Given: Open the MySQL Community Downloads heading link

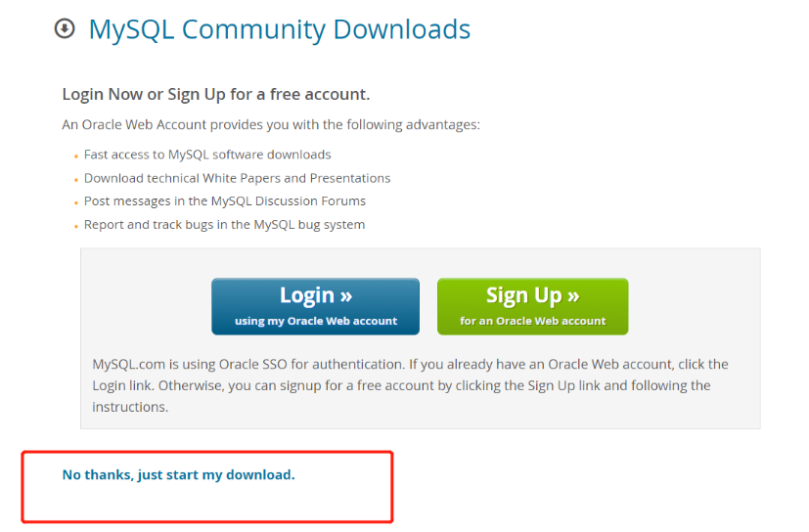Looking at the screenshot, I should (279, 29).
